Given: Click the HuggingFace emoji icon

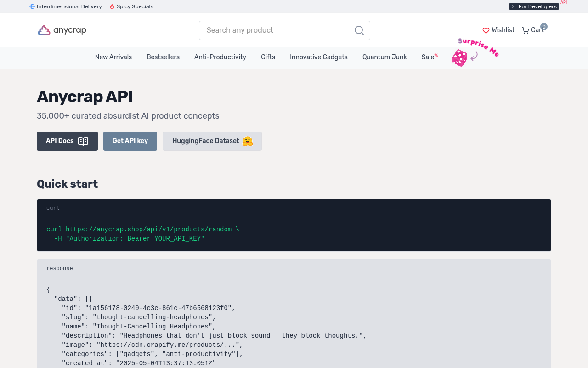Looking at the screenshot, I should [x=248, y=141].
